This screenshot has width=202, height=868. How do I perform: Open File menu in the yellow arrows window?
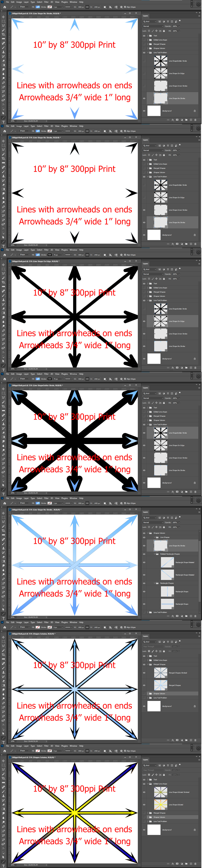7,746
